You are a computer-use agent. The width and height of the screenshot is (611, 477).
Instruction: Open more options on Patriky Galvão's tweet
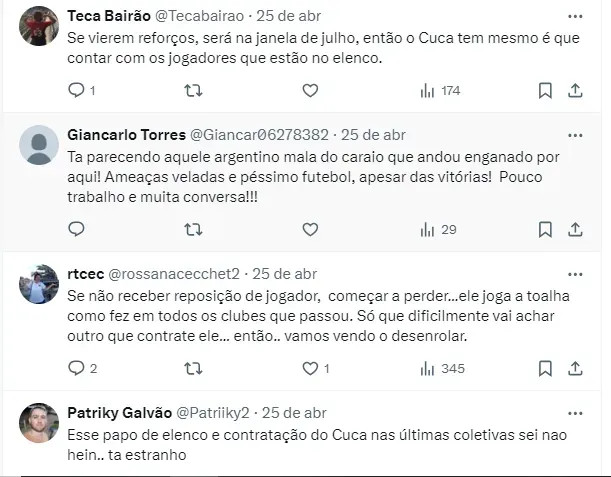point(575,412)
